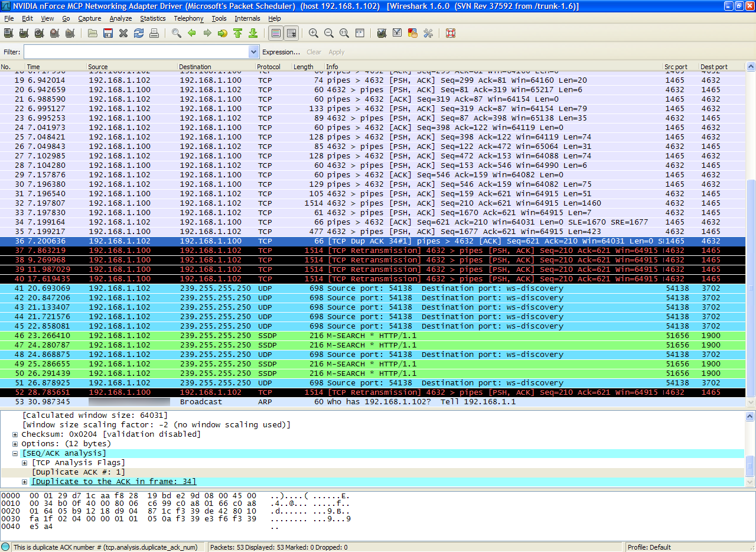Open capture options toolbar icon

24,33
